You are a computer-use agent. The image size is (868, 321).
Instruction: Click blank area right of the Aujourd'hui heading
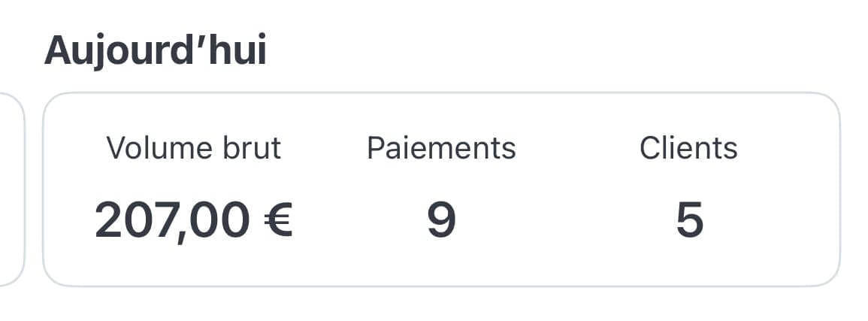(x=526, y=51)
